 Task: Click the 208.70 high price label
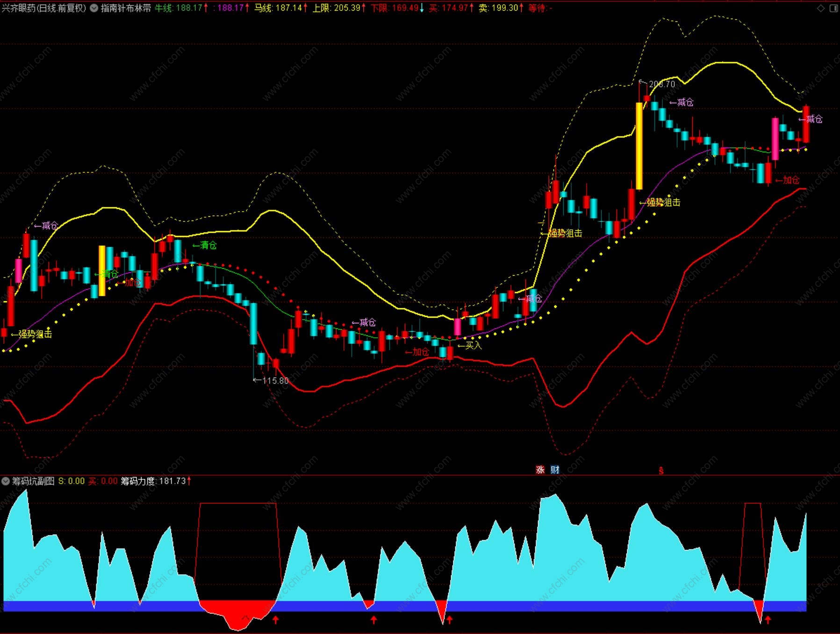tap(662, 84)
